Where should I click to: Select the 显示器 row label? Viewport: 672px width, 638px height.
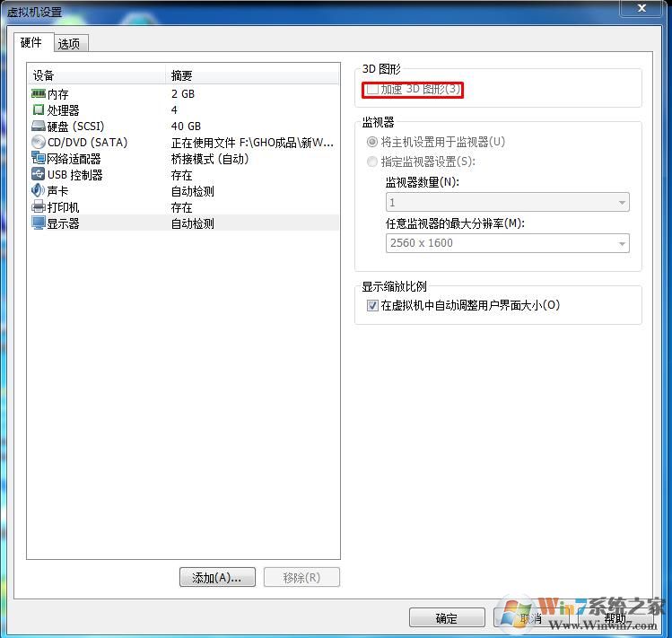[x=63, y=223]
